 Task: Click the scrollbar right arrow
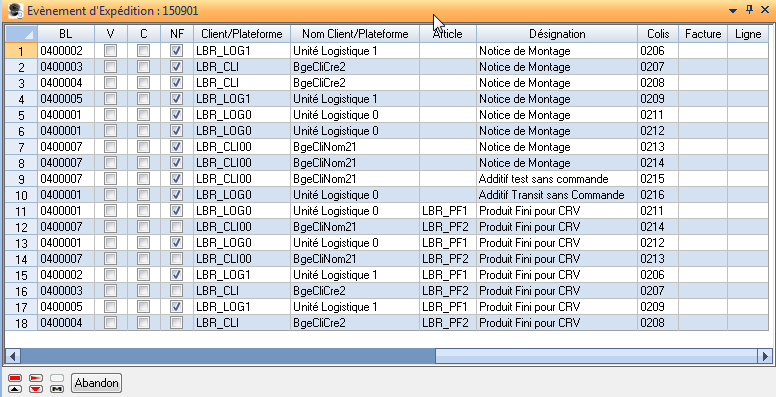tap(766, 355)
